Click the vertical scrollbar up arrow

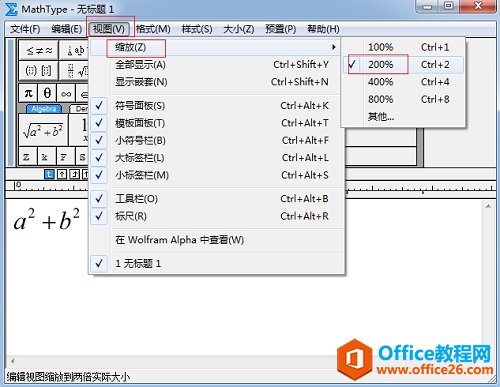[488, 206]
